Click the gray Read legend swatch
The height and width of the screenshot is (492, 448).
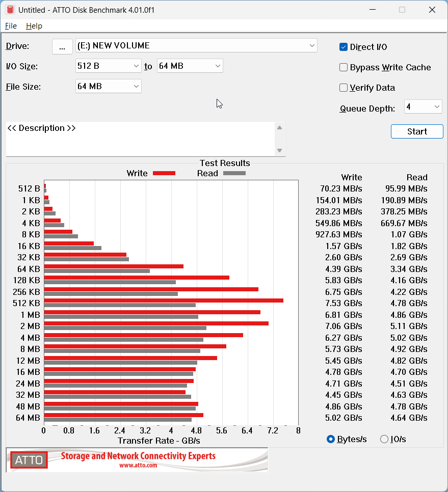pos(234,173)
